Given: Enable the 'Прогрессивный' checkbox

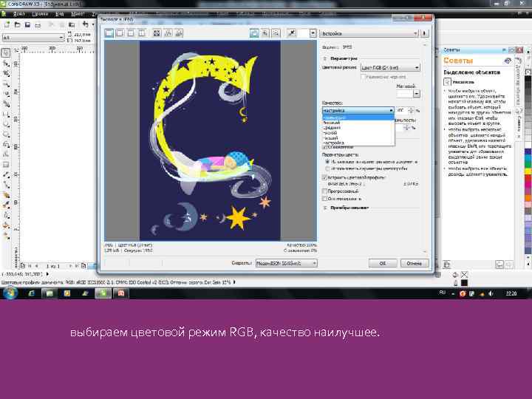Looking at the screenshot, I should [x=324, y=191].
